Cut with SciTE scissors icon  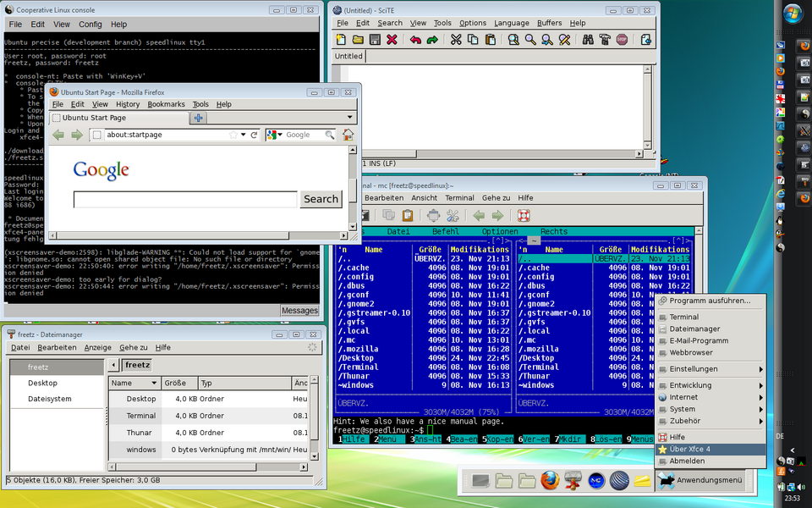[456, 40]
